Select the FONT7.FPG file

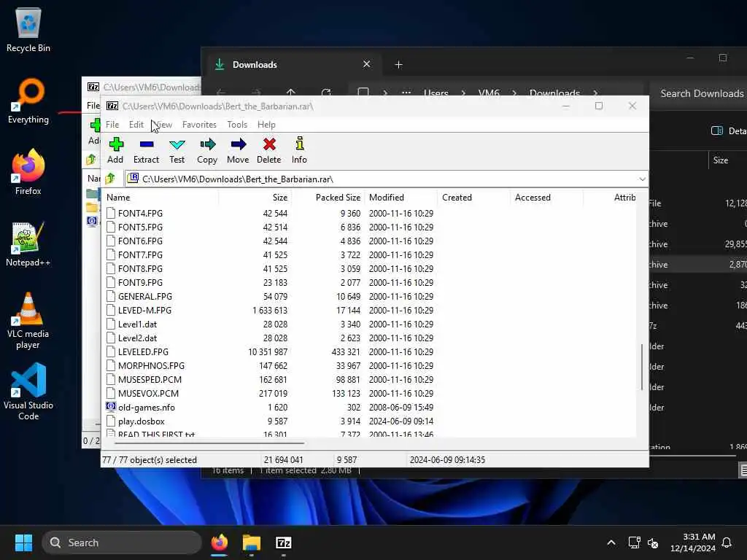(x=140, y=254)
